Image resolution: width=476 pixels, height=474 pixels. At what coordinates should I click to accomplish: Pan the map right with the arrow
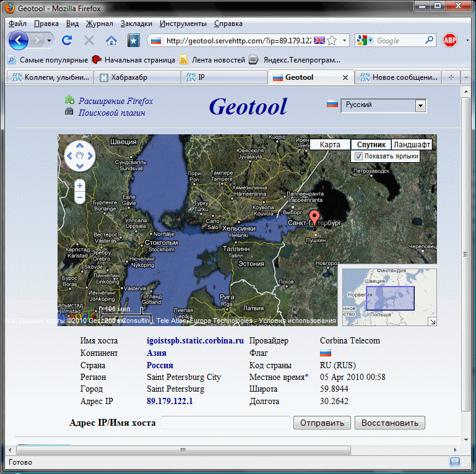click(x=90, y=156)
